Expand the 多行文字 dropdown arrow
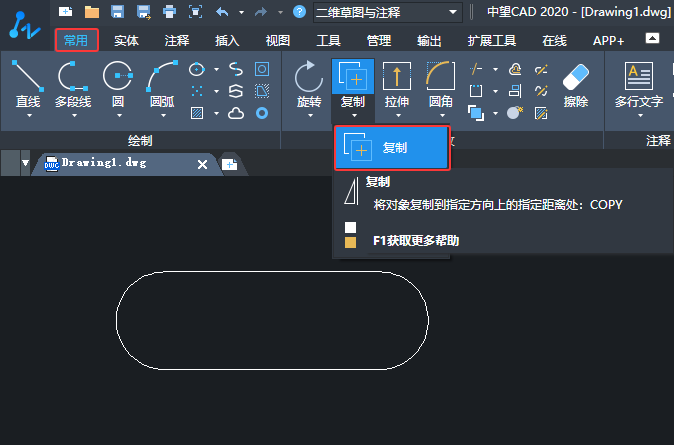674x445 pixels. point(640,116)
